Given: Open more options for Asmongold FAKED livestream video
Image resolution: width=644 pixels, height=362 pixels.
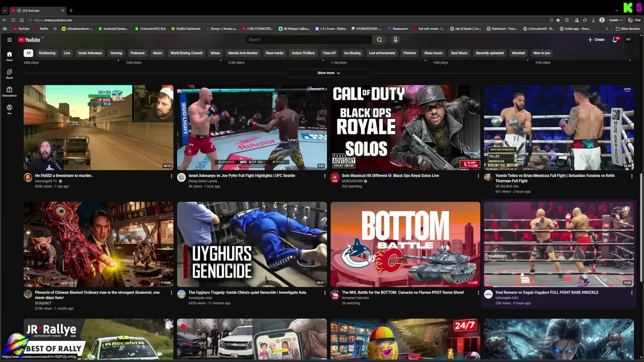Looking at the screenshot, I should pos(171,176).
